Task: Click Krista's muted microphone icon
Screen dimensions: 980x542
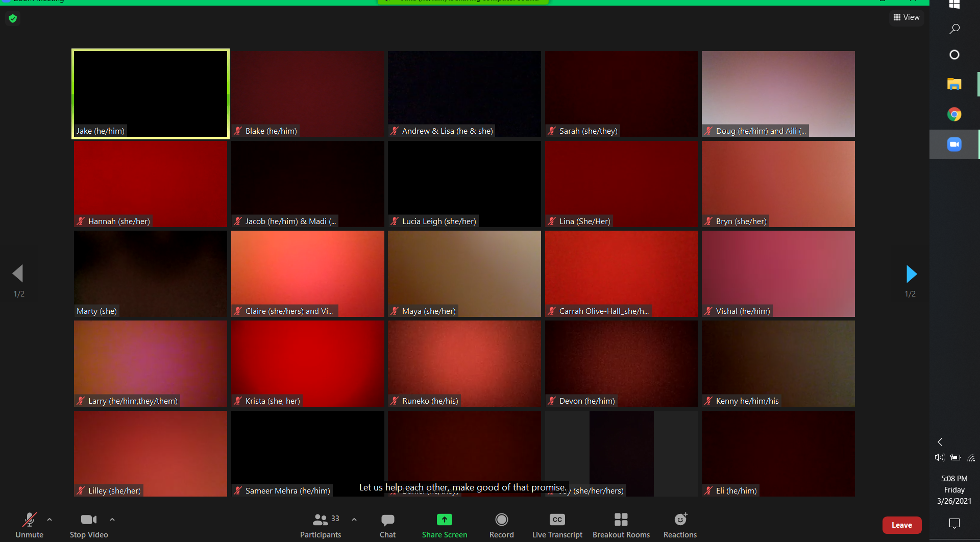Action: coord(238,401)
